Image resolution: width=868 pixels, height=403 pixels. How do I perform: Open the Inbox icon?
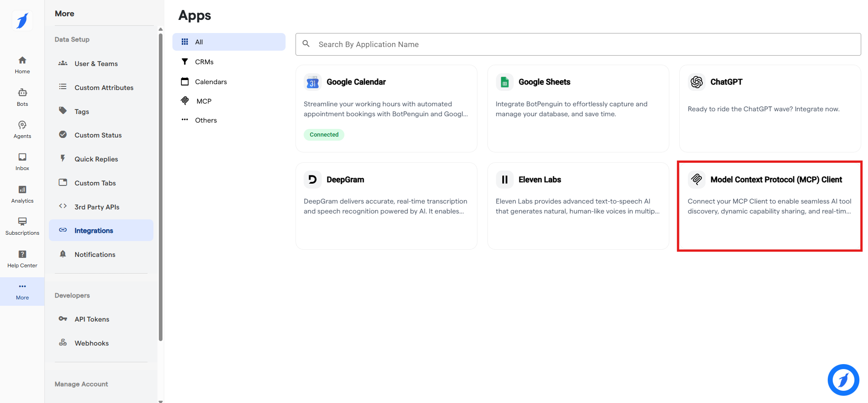pos(22,161)
